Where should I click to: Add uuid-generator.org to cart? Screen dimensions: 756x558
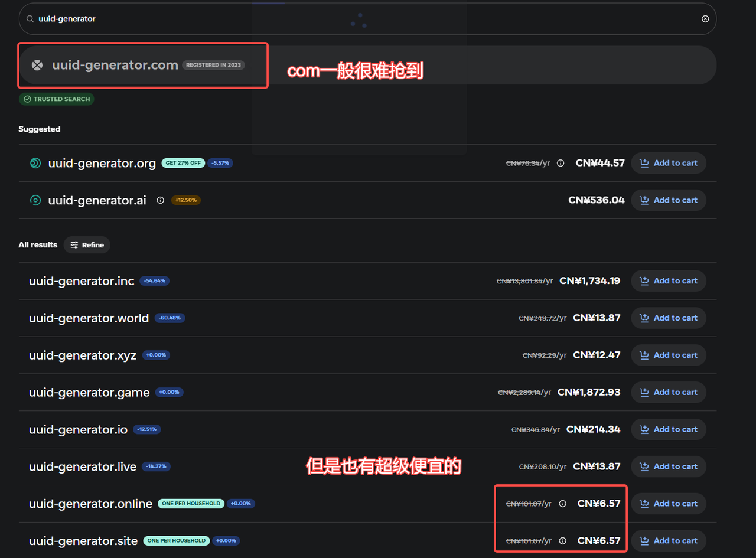669,163
